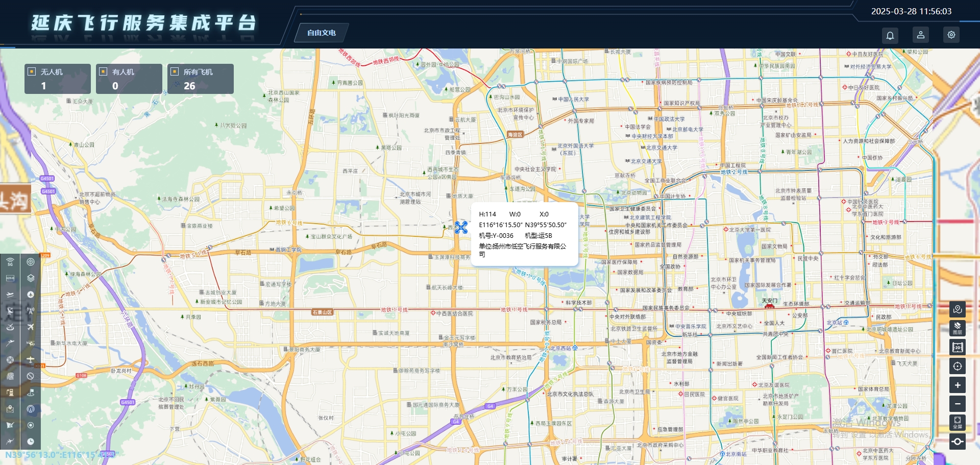
Task: Toggle the 所有飞机 checkbox
Action: point(175,72)
